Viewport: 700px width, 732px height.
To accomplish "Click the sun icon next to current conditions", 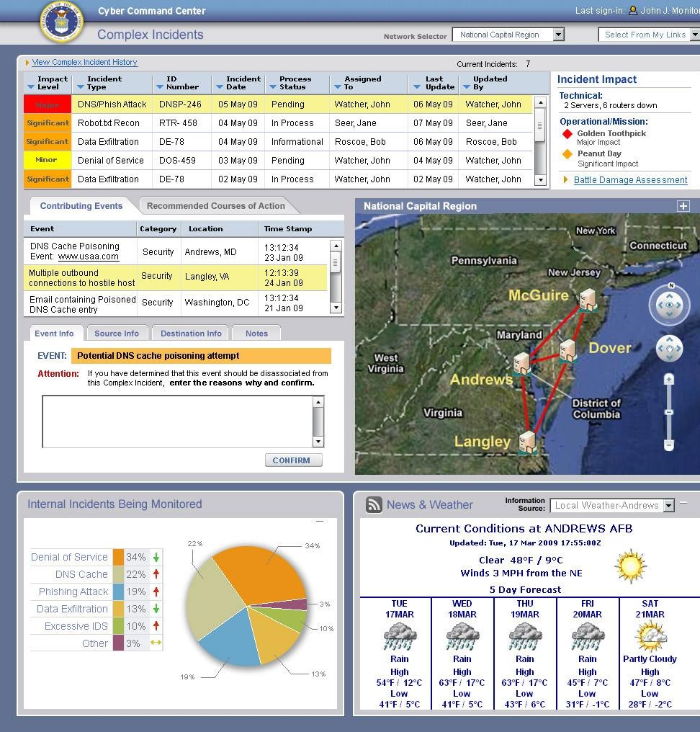I will click(x=632, y=566).
